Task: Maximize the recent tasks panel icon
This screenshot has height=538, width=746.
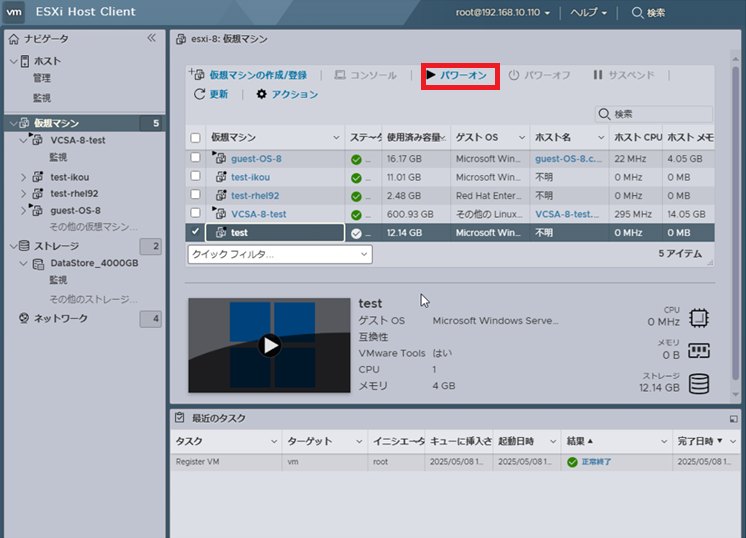Action: tap(733, 418)
